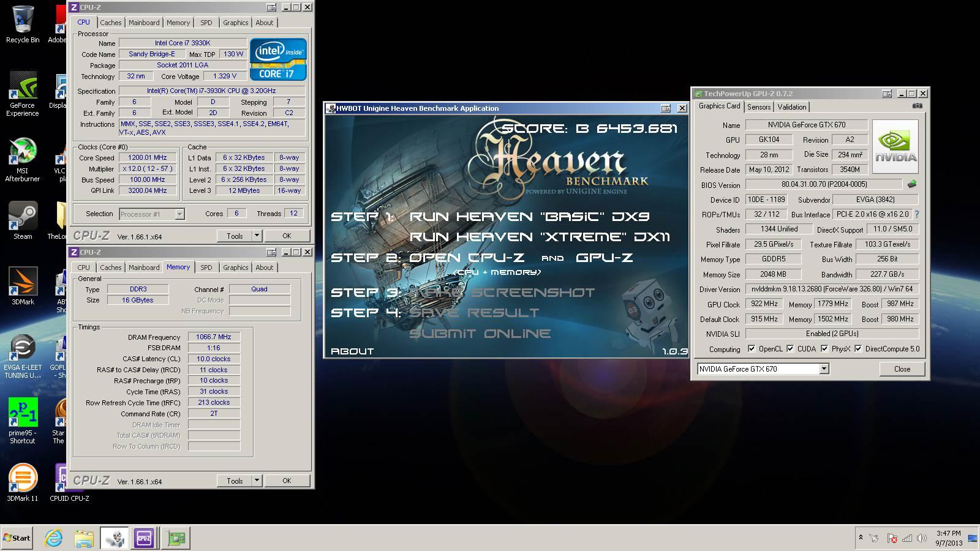
Task: Toggle the PhysX checkbox in GPU-Z
Action: coord(824,349)
